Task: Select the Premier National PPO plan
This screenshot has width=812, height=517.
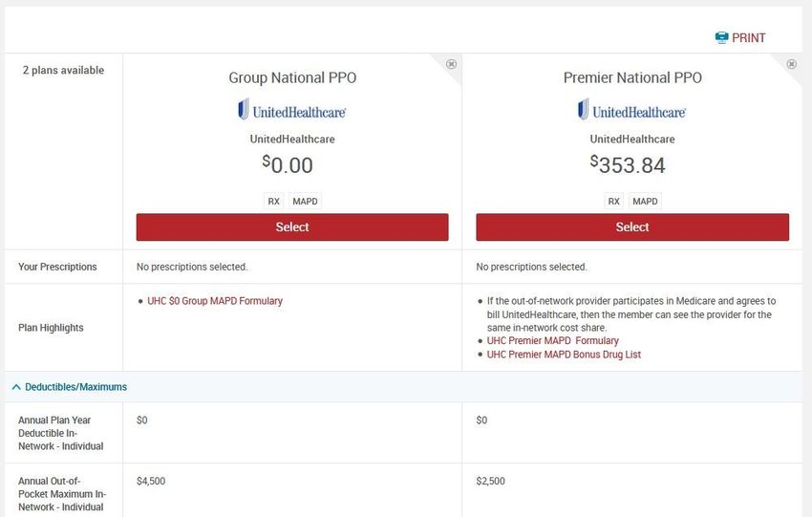Action: point(632,227)
